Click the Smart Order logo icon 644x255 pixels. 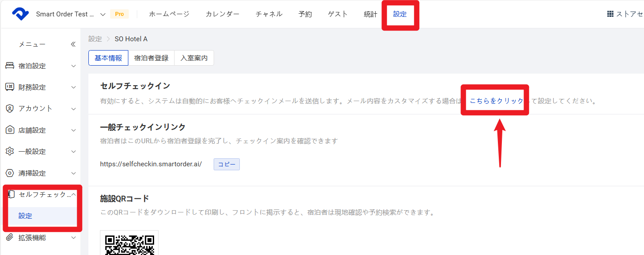20,14
